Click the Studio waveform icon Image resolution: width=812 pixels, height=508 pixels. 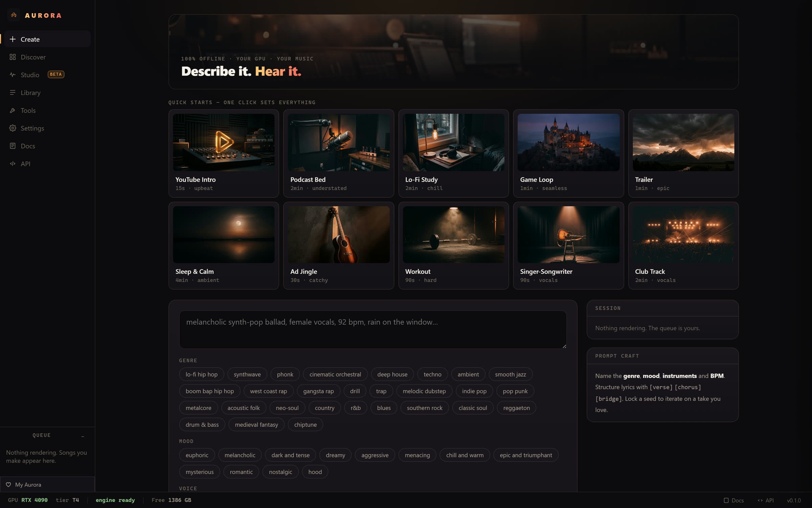(13, 75)
